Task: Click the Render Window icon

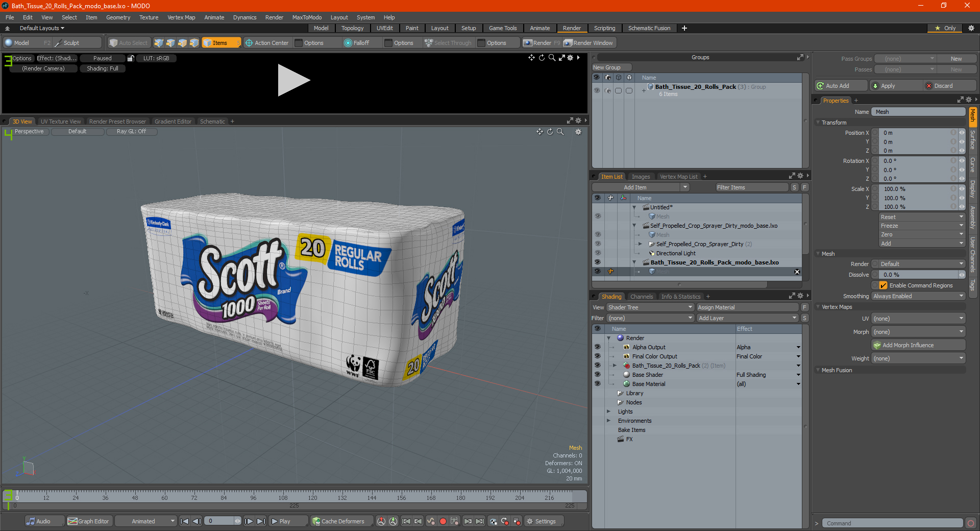Action: click(x=568, y=43)
